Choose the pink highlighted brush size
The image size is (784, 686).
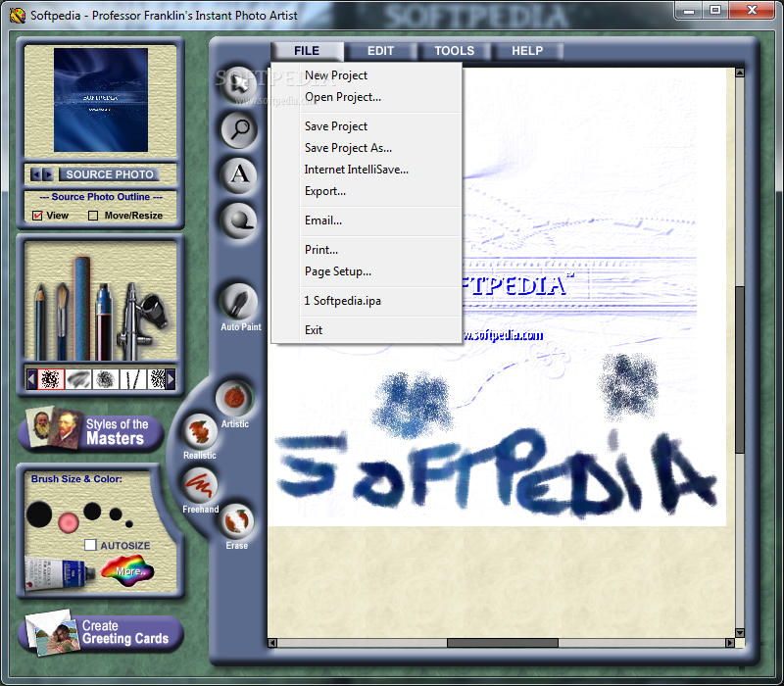pos(69,523)
